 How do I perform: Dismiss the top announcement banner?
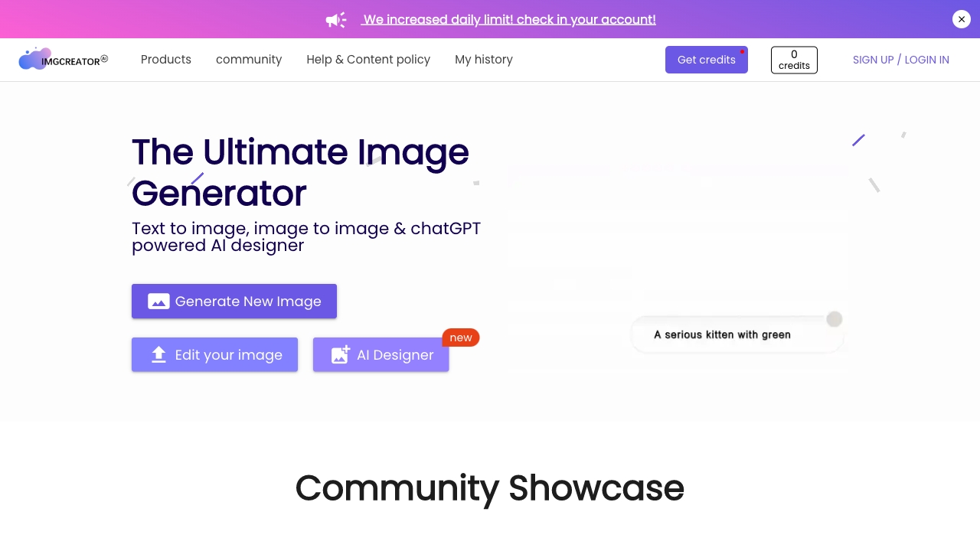coord(962,19)
